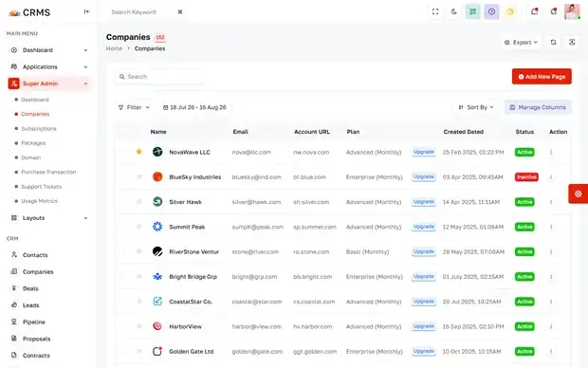The width and height of the screenshot is (588, 368).
Task: Click Upgrade for Summit Peak
Action: tap(424, 227)
